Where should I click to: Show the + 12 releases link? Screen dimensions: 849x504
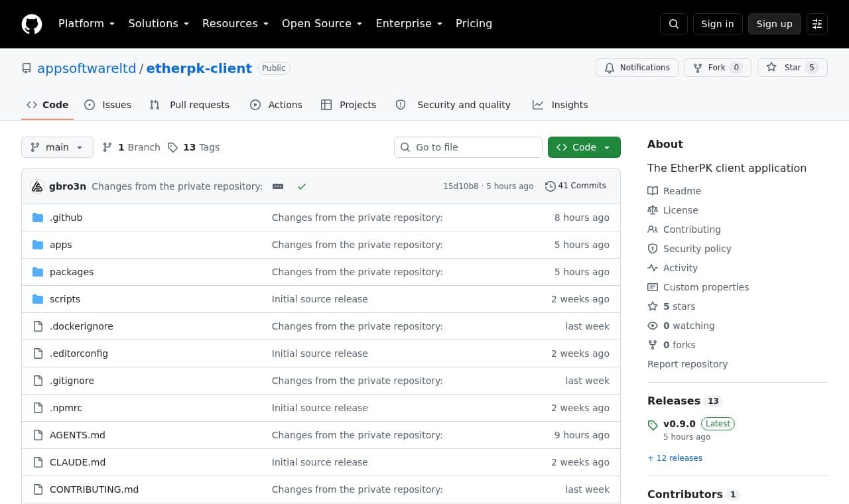(x=675, y=458)
